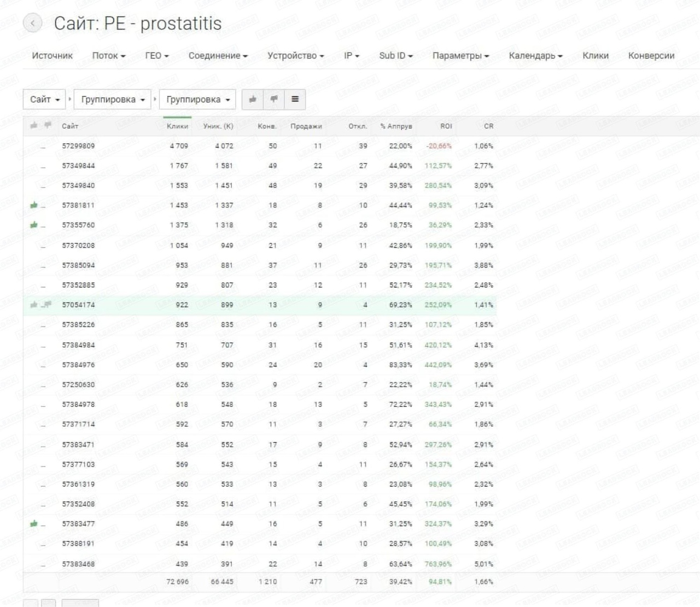Click site ID 57385226
Image resolution: width=700 pixels, height=607 pixels.
(78, 325)
